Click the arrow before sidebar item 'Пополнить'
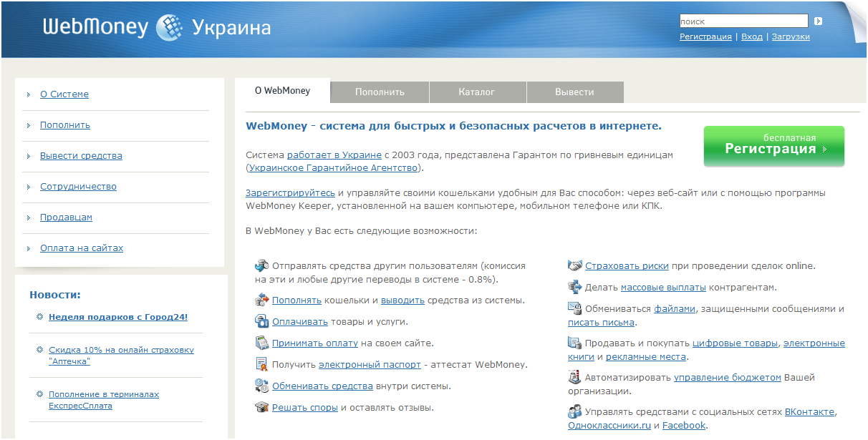Screen dimensions: 868x440 tap(29, 125)
